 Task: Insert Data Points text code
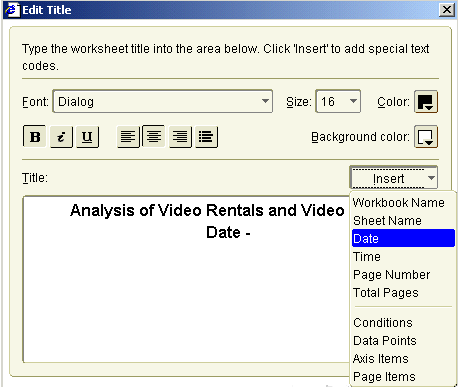click(403, 341)
